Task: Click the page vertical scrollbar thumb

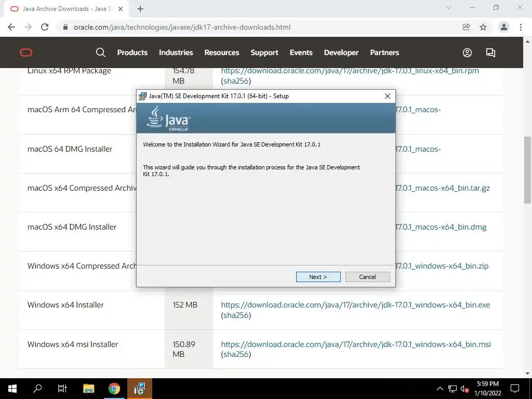Action: click(527, 170)
